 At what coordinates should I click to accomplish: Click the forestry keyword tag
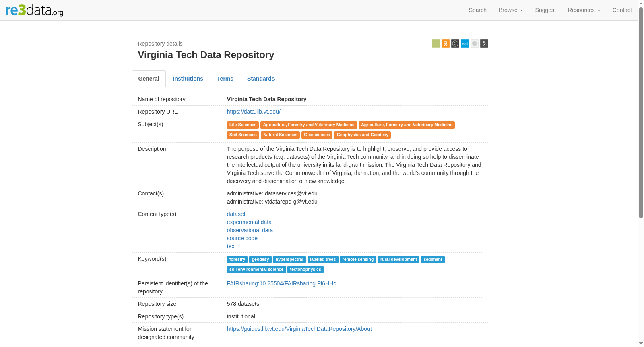click(x=237, y=260)
